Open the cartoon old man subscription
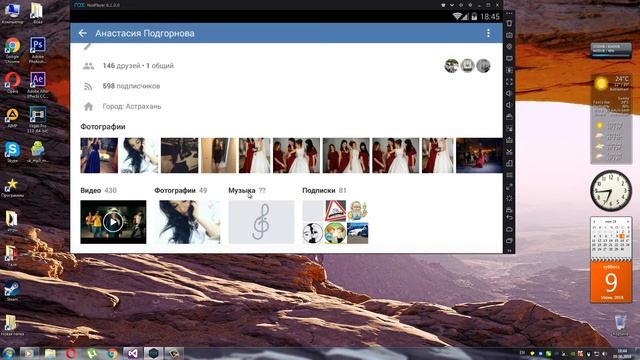This screenshot has height=360, width=640. click(x=358, y=211)
